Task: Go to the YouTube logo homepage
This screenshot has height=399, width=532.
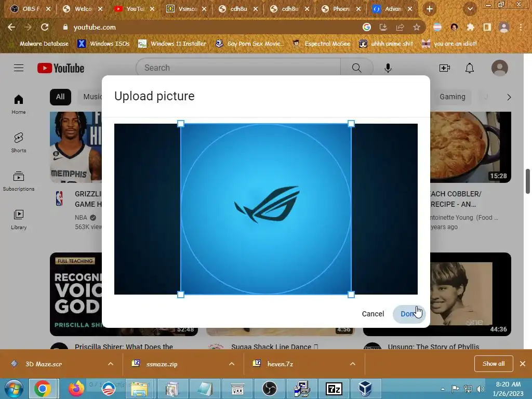Action: tap(61, 68)
